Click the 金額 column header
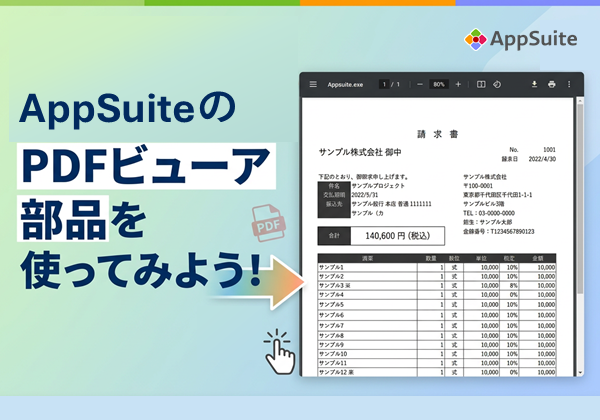This screenshot has height=420, width=600. [538, 258]
